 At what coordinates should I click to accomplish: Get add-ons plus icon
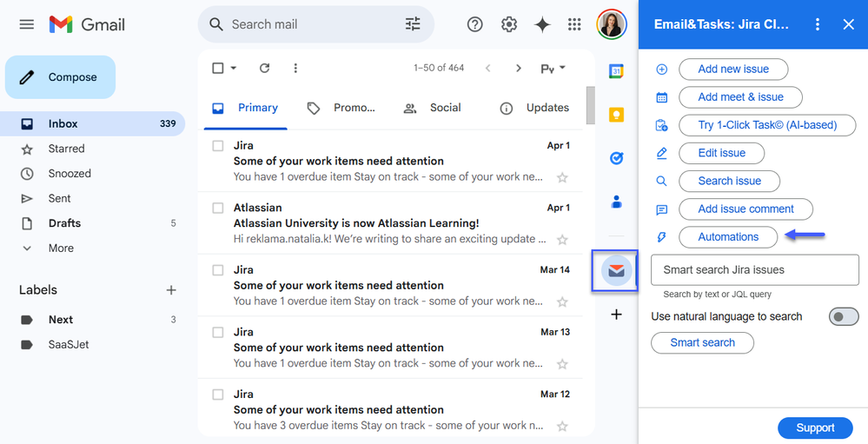pyautogui.click(x=616, y=315)
